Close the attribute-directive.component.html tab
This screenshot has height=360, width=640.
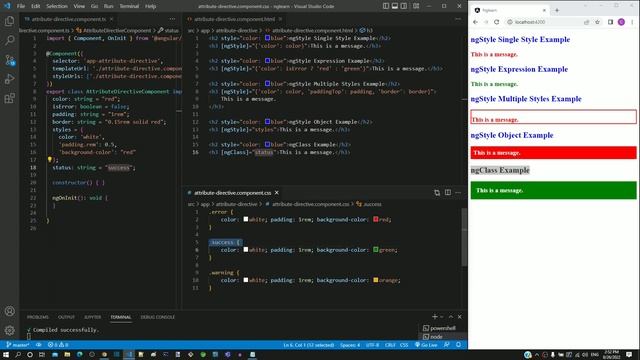(x=280, y=19)
